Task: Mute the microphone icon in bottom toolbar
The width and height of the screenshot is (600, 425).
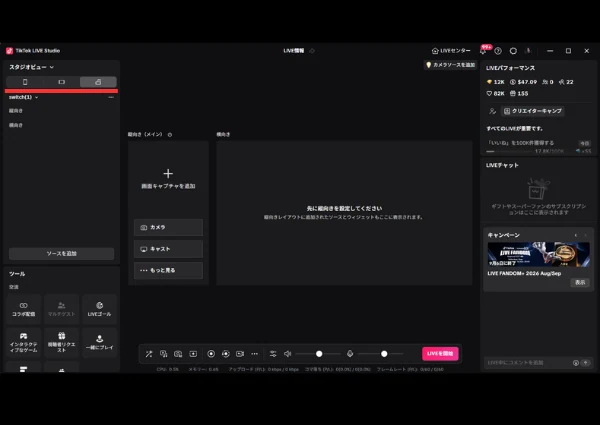Action: coord(350,354)
